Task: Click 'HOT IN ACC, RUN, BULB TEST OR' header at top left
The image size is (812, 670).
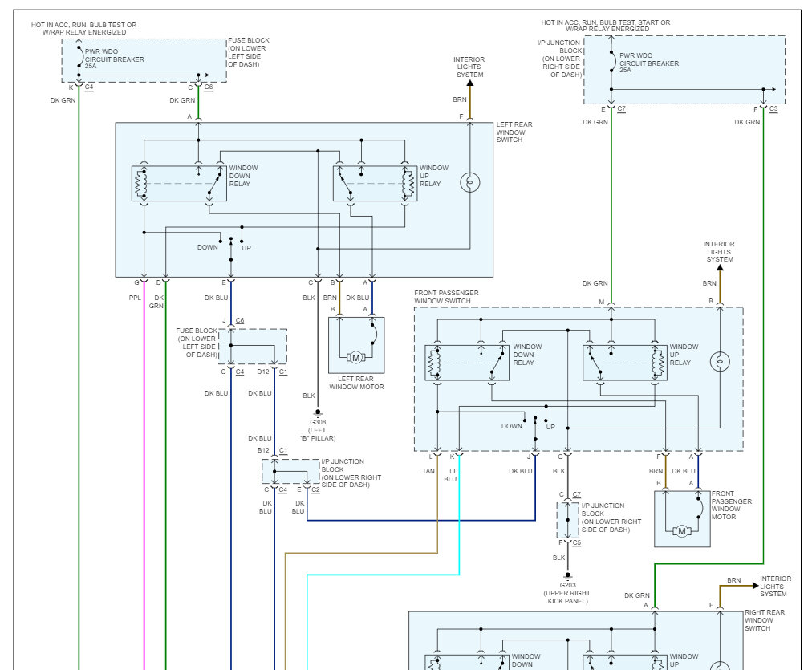Action: (x=84, y=25)
